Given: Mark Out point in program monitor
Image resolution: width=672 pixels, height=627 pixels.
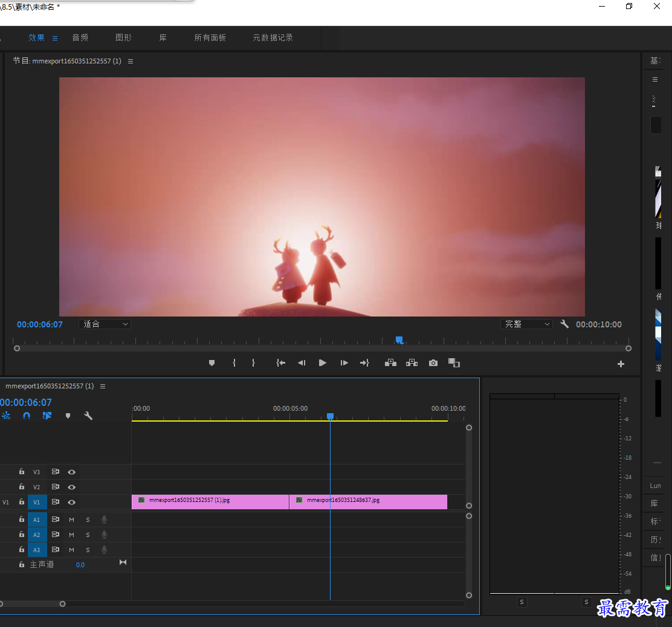Looking at the screenshot, I should point(253,363).
